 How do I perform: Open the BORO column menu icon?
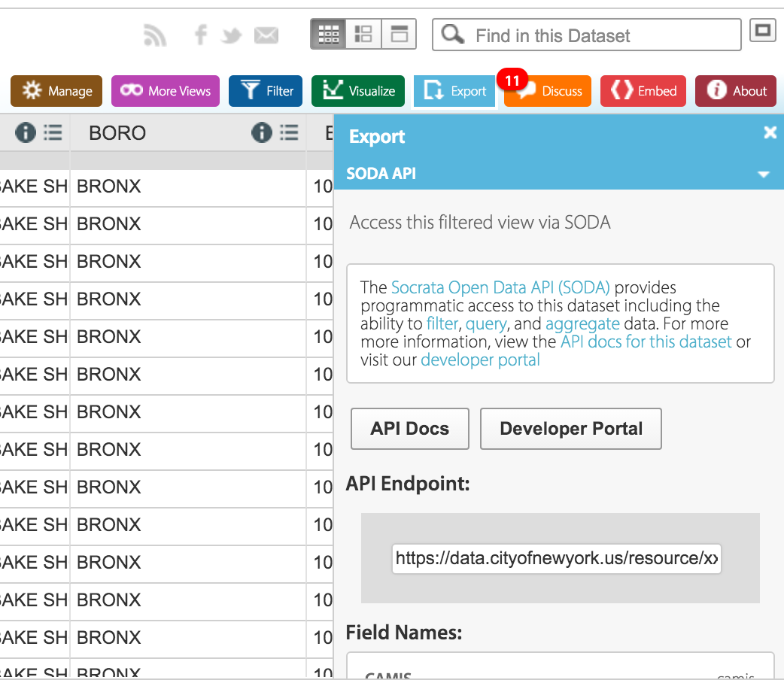290,133
